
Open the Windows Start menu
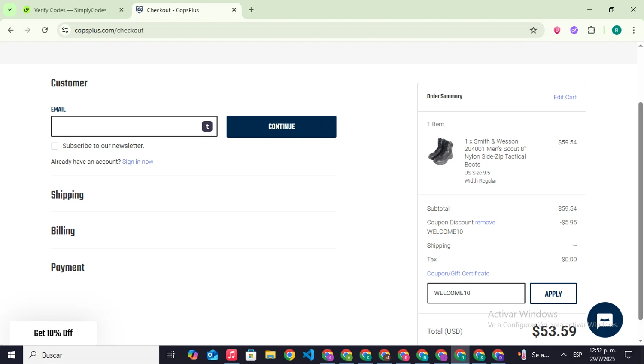pyautogui.click(x=12, y=355)
